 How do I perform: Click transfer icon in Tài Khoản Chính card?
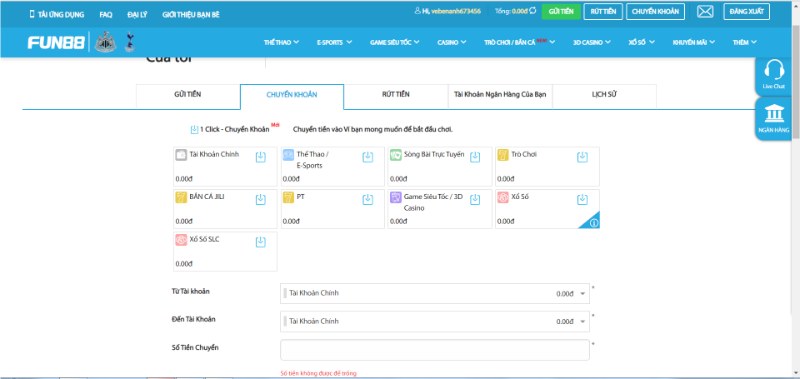261,157
